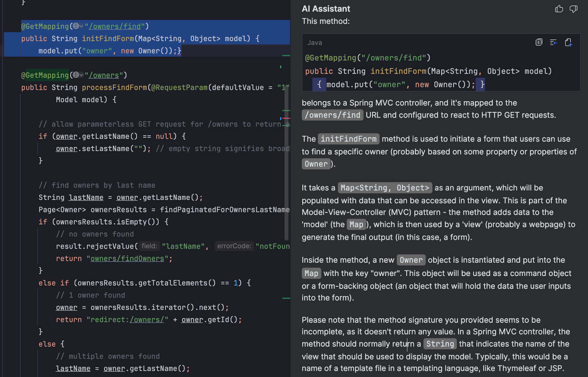Click the "String" code chip in the last paragraph

click(440, 344)
